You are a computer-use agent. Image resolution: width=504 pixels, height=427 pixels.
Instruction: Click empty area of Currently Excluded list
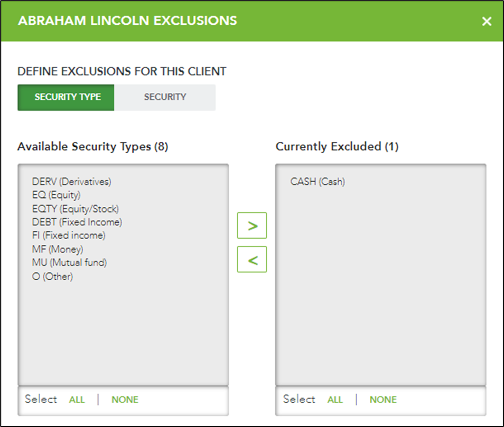(x=380, y=289)
